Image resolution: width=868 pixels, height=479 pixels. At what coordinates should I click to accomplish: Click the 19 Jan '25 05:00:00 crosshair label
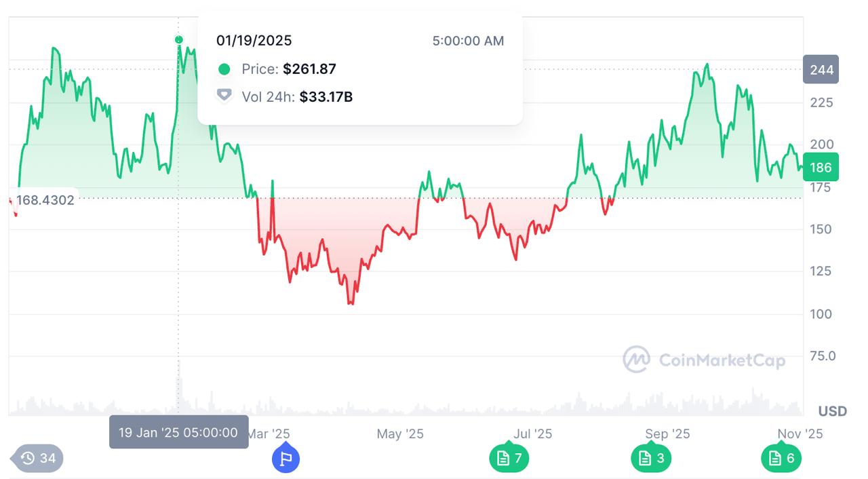[x=178, y=432]
